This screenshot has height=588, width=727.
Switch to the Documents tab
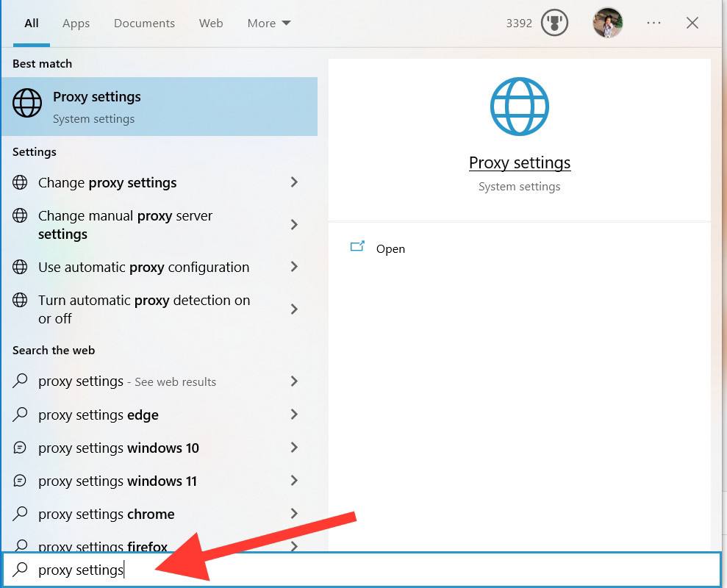tap(144, 23)
